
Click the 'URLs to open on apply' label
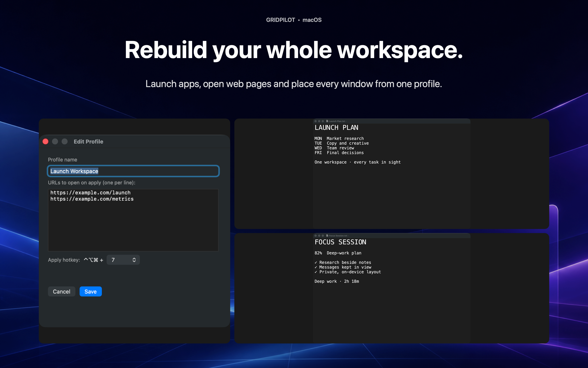click(91, 183)
